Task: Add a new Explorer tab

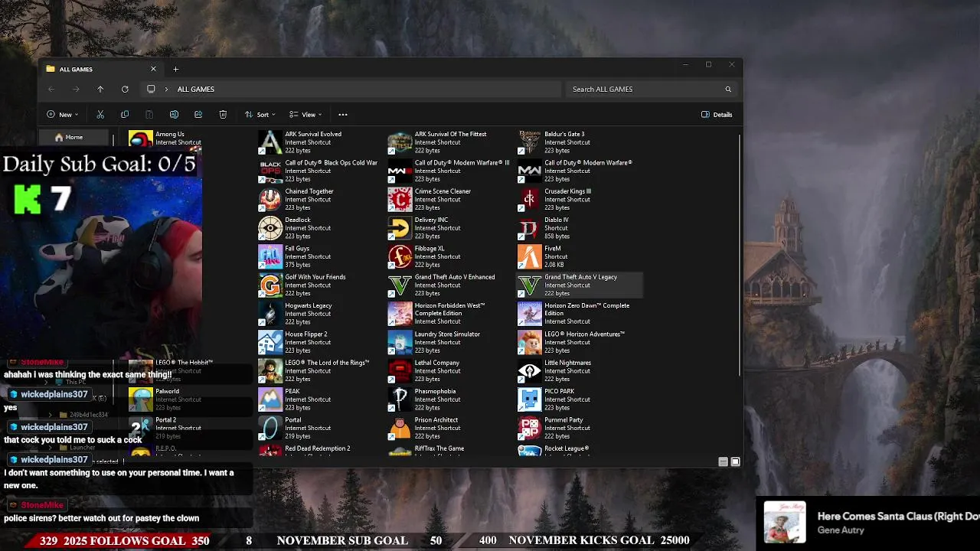Action: (x=175, y=70)
